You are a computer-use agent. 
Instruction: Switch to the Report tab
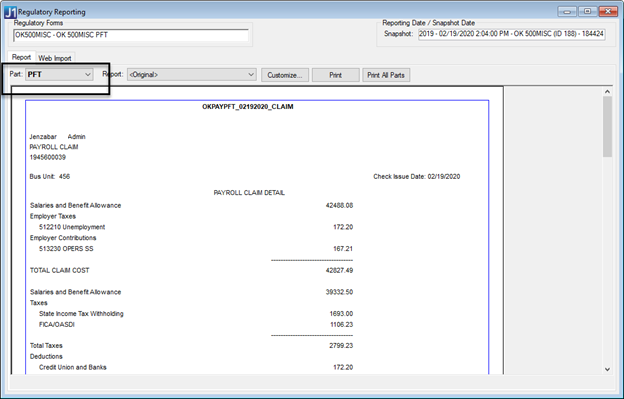(21, 57)
